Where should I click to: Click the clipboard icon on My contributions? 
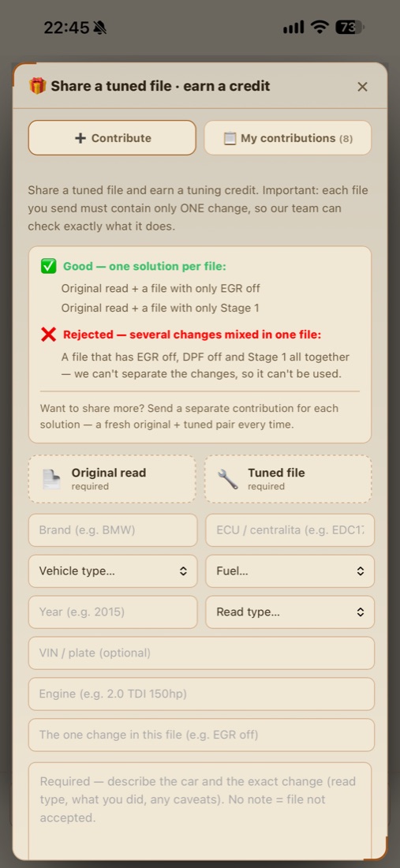point(230,138)
